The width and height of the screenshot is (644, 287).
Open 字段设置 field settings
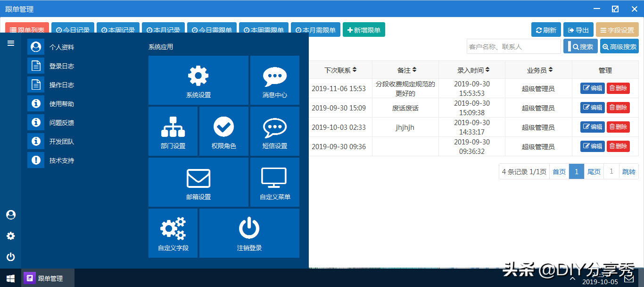point(617,30)
